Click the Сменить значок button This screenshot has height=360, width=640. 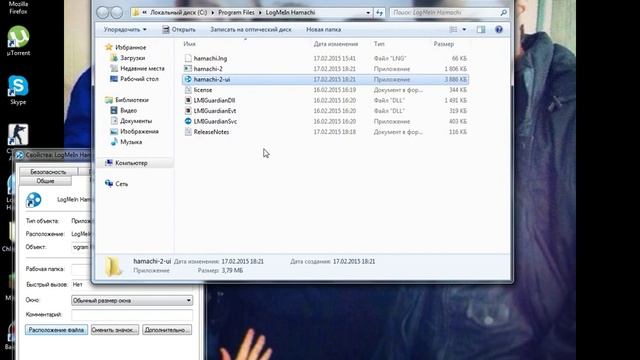(x=114, y=330)
